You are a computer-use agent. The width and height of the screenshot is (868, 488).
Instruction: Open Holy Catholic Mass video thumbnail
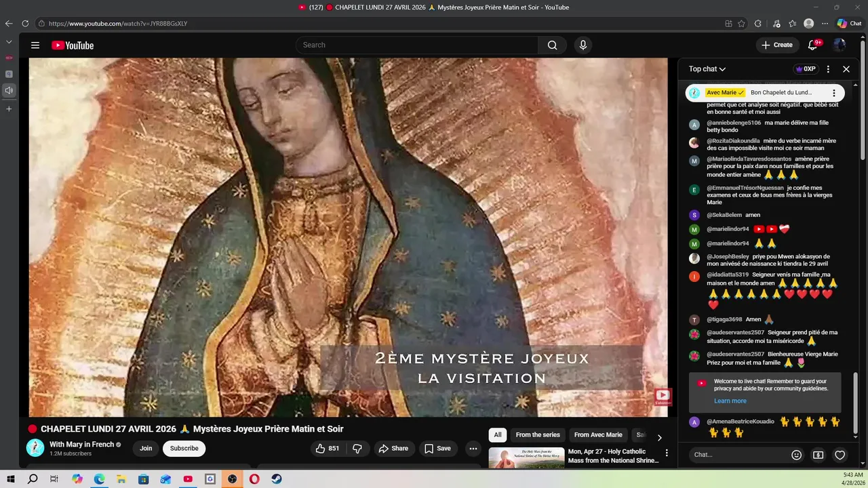click(x=526, y=458)
